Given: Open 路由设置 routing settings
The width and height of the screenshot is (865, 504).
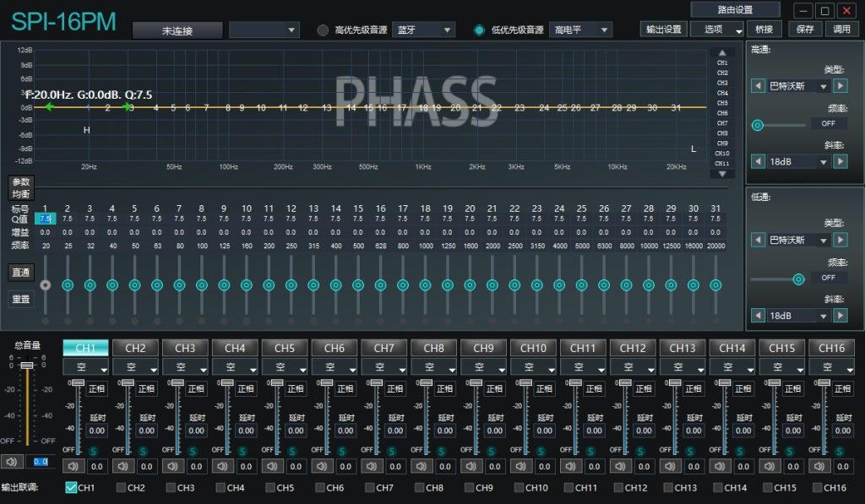Looking at the screenshot, I should [736, 9].
